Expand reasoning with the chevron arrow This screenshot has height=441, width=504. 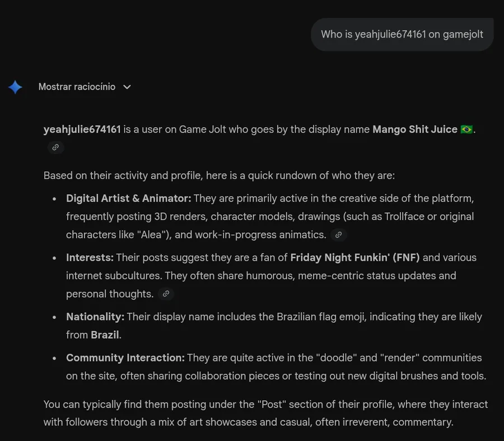(127, 87)
